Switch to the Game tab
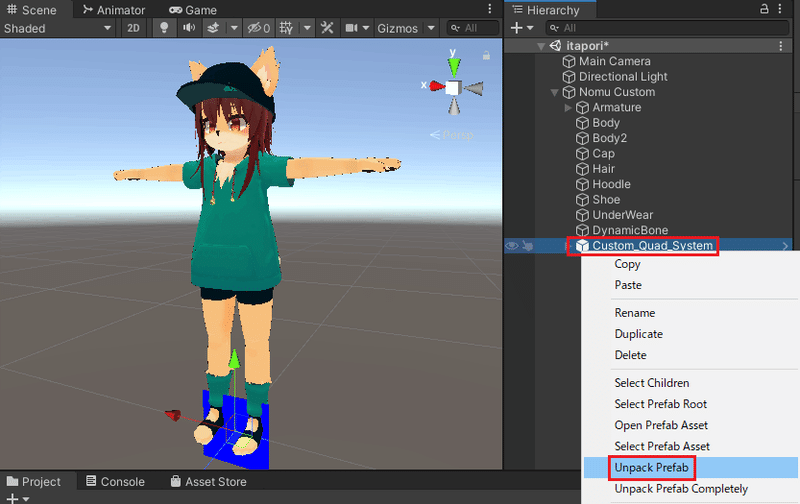This screenshot has width=800, height=504. tap(193, 10)
